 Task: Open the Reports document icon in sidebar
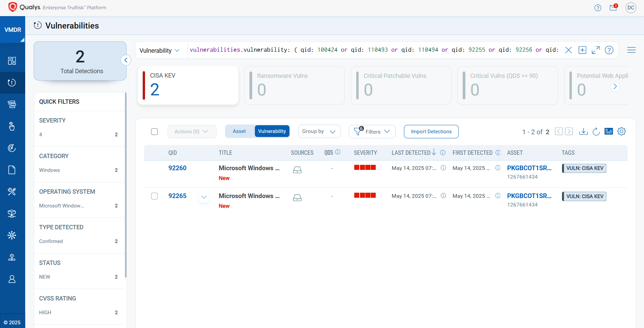pyautogui.click(x=12, y=170)
